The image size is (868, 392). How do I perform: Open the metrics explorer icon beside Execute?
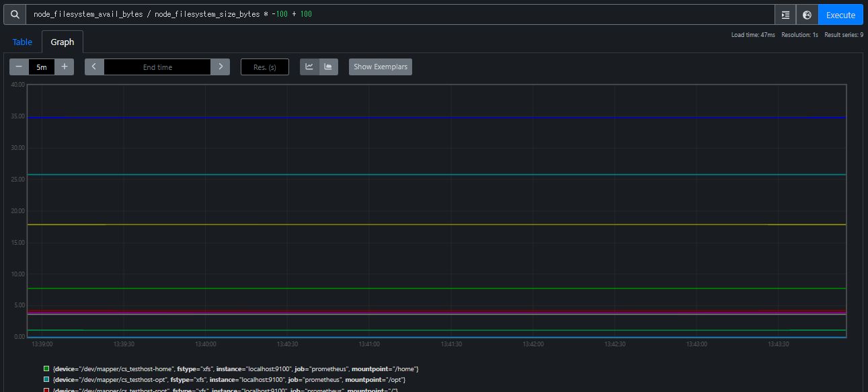click(785, 14)
